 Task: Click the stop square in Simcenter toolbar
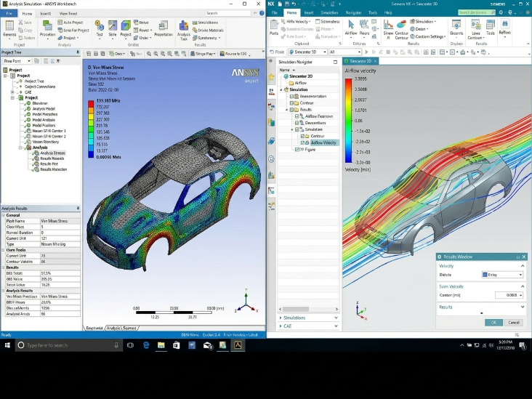(388, 52)
